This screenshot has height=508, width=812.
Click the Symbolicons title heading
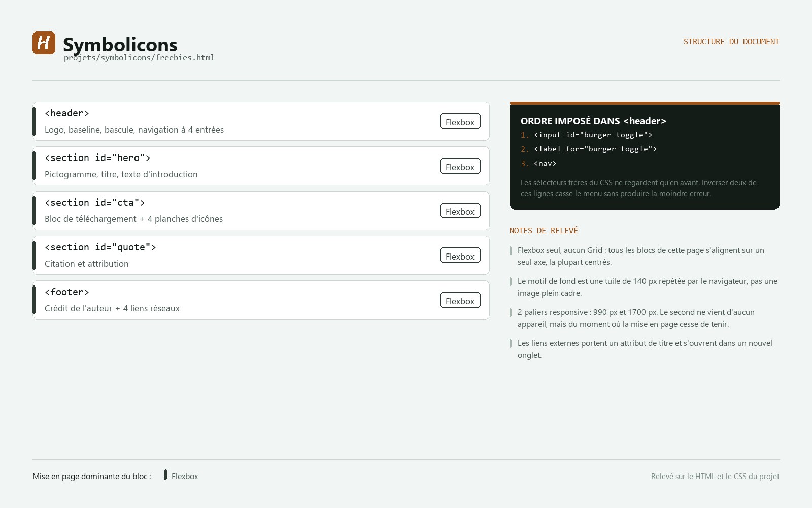coord(120,44)
